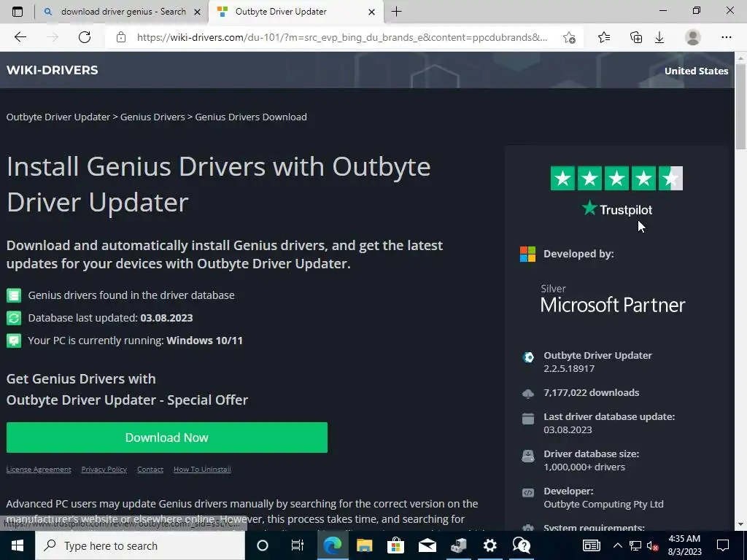Open the tab actions menu
The image size is (747, 560).
click(x=18, y=12)
